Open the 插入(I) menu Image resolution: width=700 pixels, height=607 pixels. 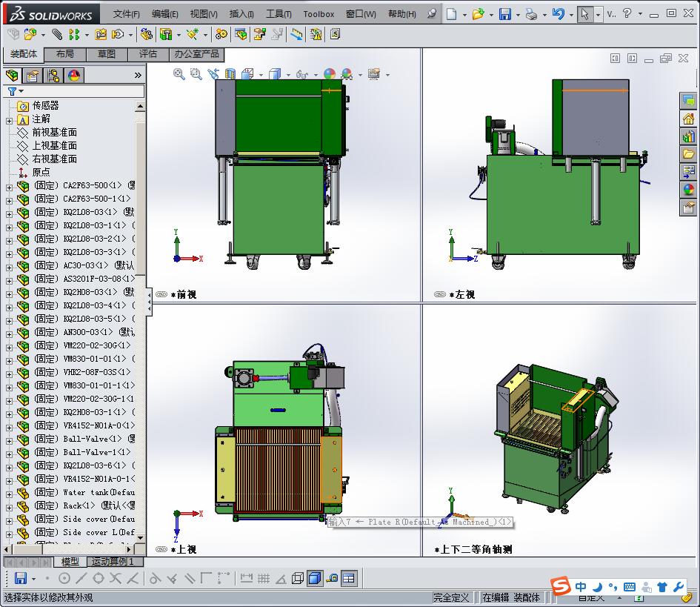241,14
